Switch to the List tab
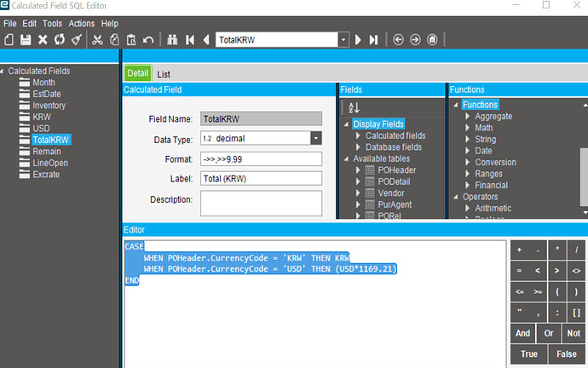The width and height of the screenshot is (588, 368). click(164, 74)
